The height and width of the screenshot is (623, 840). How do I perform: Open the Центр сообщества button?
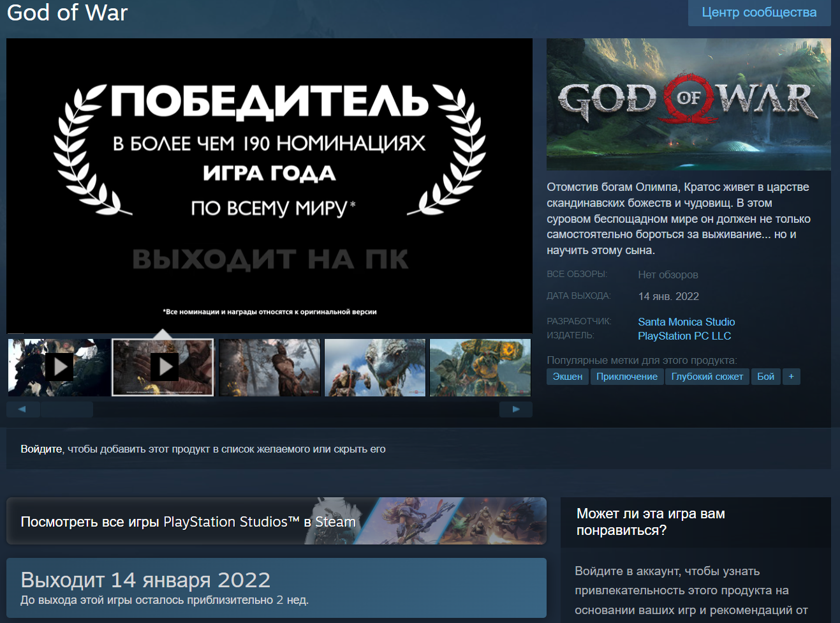759,12
